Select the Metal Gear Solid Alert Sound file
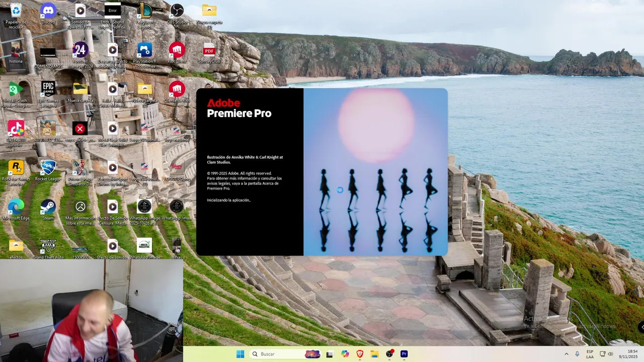This screenshot has width=644, height=362. point(112,134)
